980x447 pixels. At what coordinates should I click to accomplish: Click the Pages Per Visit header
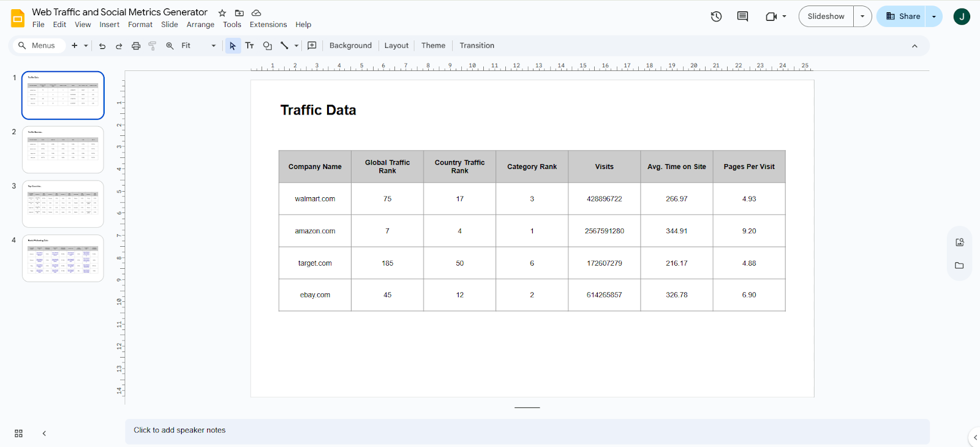coord(749,167)
